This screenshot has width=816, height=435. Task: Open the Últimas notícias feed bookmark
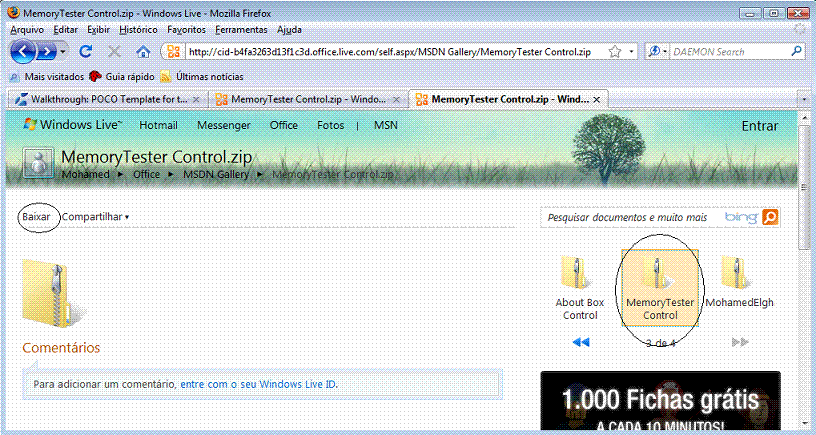(x=202, y=76)
